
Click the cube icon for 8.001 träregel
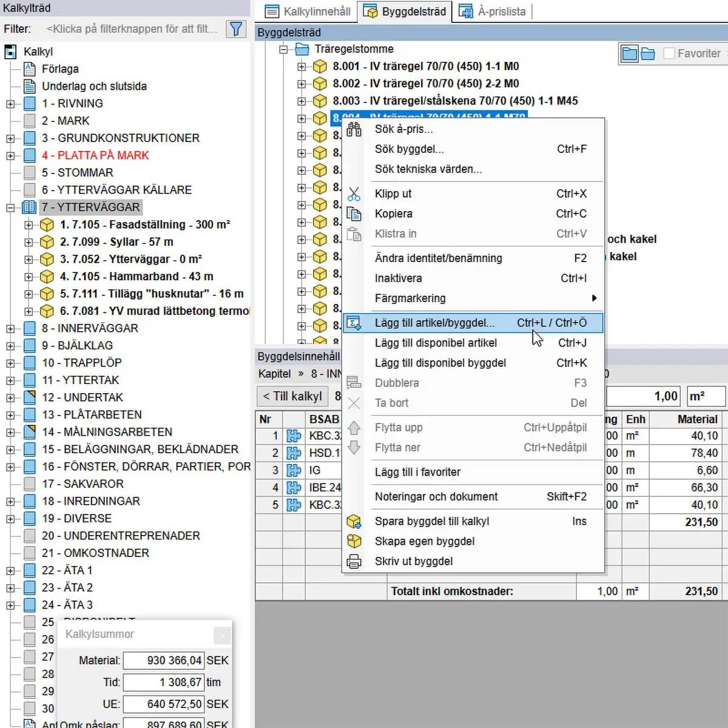[320, 67]
